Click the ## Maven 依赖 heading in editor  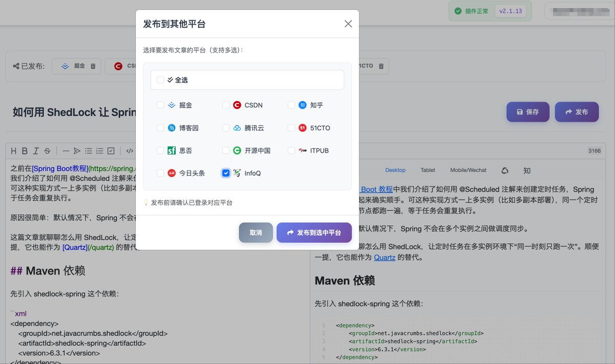click(48, 270)
